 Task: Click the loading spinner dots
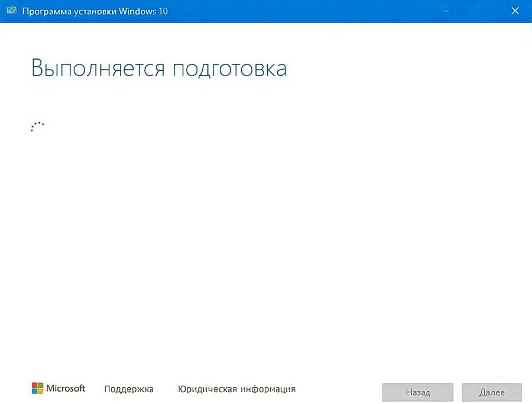point(37,126)
